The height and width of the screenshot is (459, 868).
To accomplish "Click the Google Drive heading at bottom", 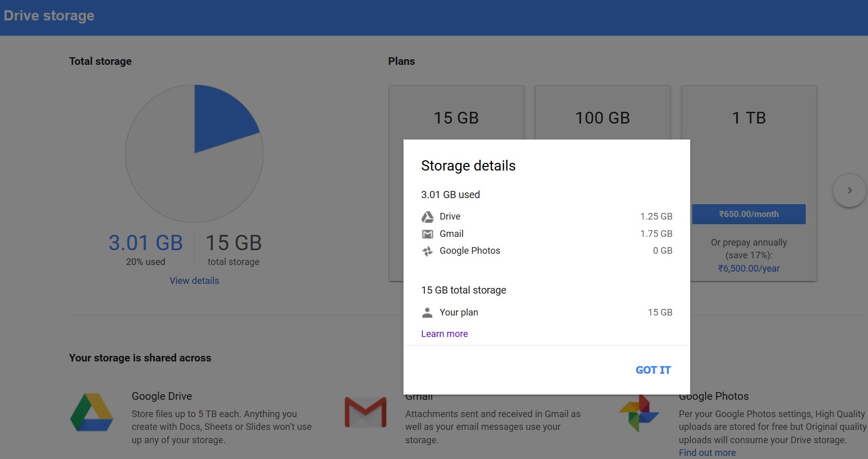I will (x=162, y=396).
